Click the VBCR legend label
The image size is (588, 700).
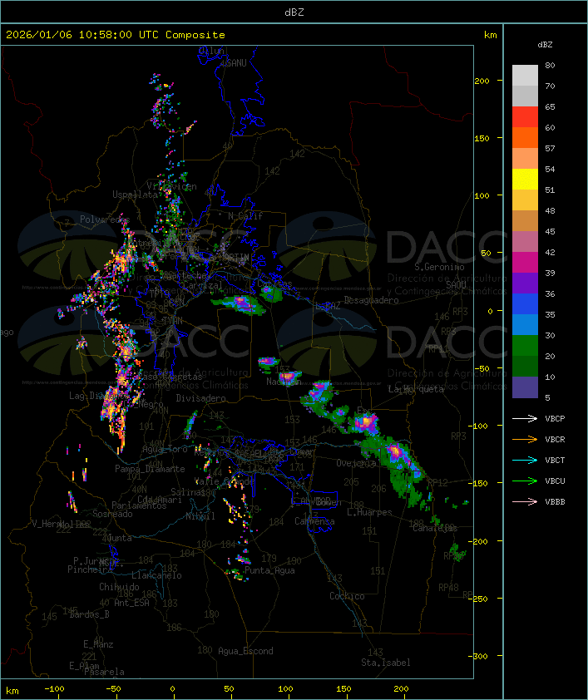point(555,439)
